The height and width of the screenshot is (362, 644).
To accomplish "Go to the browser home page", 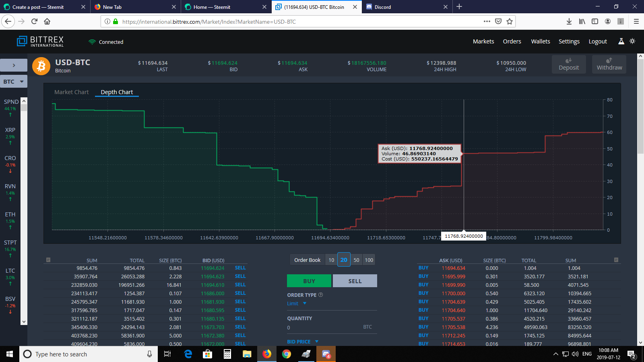I will coord(47,21).
